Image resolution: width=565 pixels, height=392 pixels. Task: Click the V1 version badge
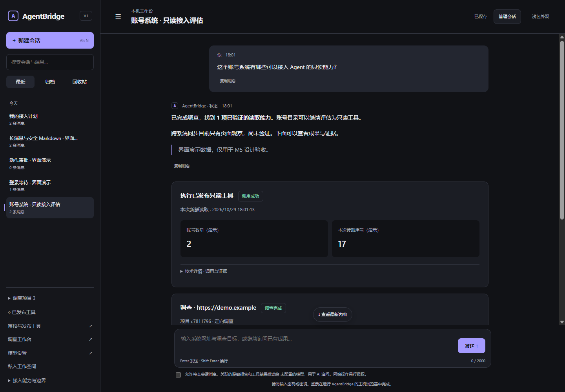[x=86, y=16]
